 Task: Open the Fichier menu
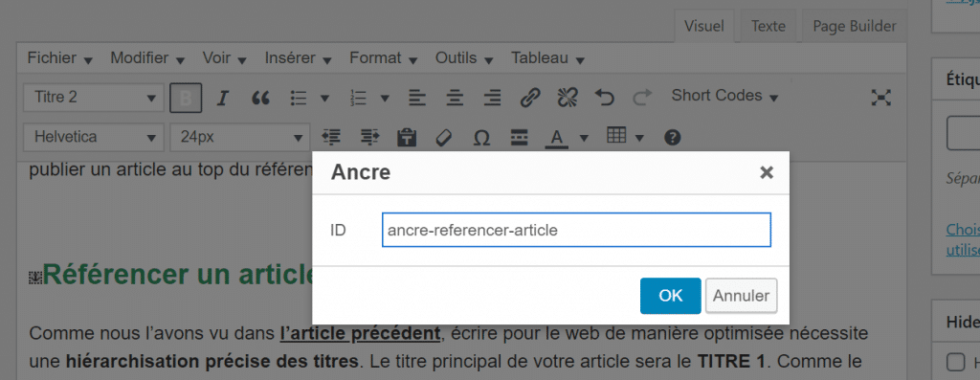(x=60, y=58)
